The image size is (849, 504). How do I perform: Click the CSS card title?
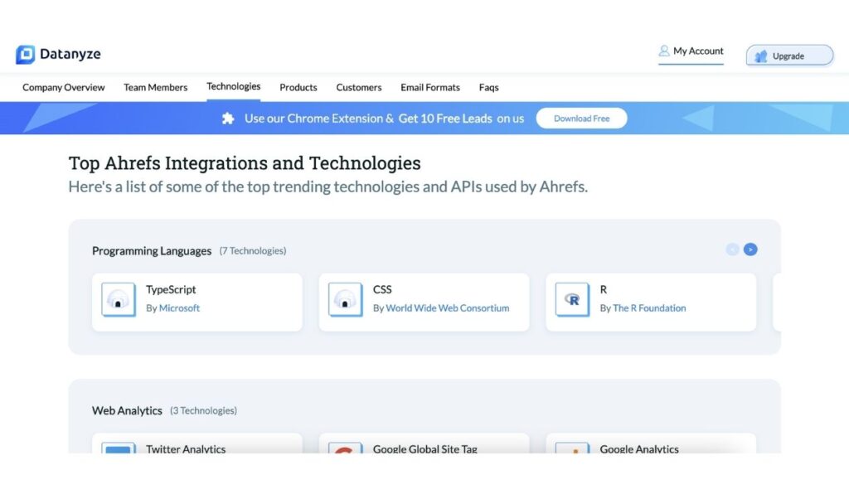[381, 289]
